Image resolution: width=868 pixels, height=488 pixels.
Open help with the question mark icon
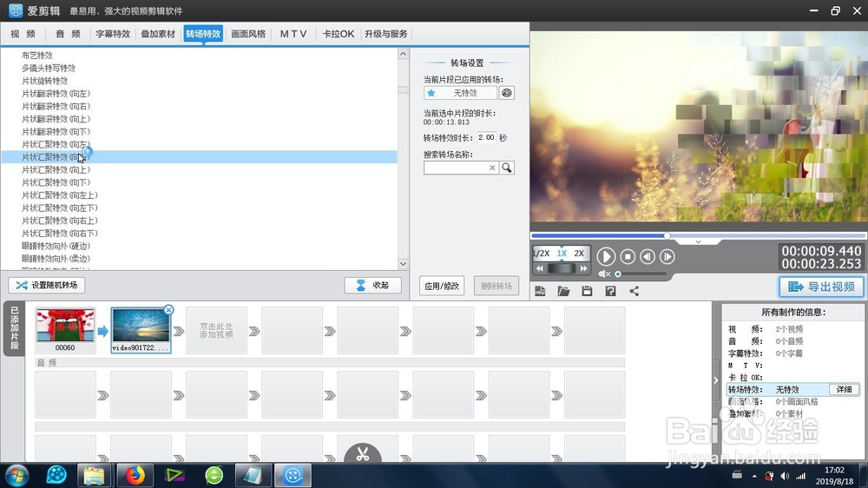(x=610, y=291)
